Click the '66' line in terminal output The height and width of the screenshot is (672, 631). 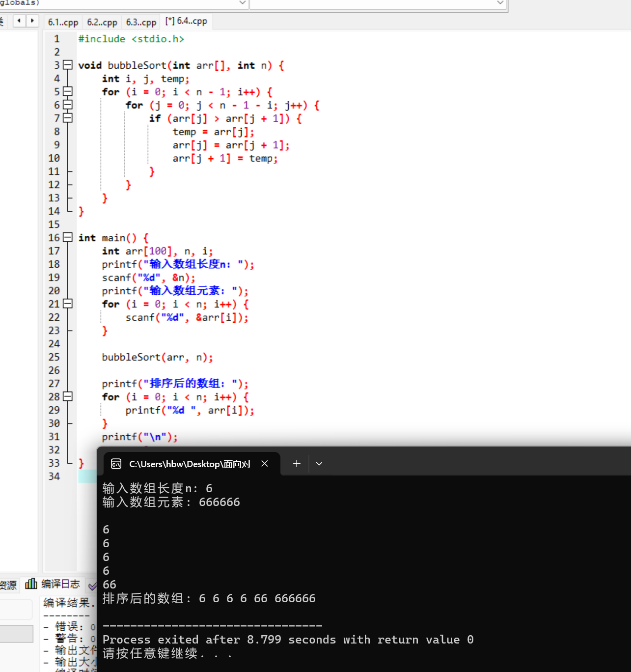pyautogui.click(x=110, y=585)
